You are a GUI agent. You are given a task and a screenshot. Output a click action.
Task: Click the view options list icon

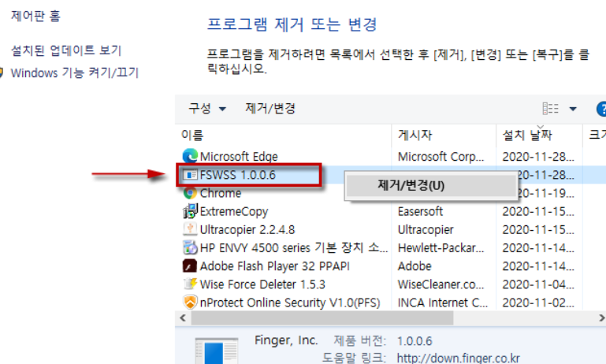(x=550, y=109)
